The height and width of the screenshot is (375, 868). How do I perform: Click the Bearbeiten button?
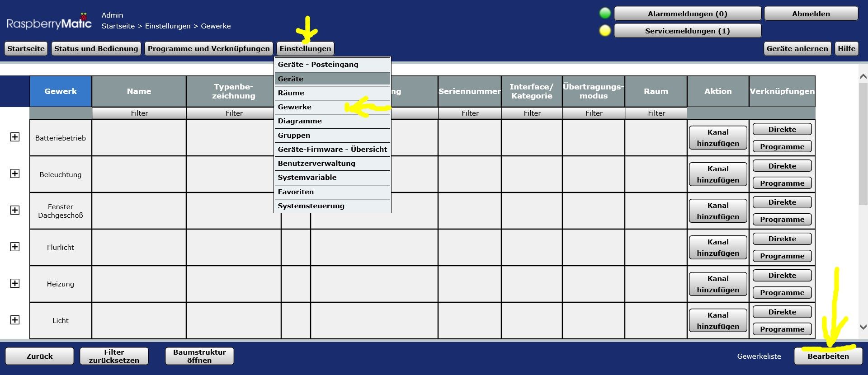tap(828, 356)
